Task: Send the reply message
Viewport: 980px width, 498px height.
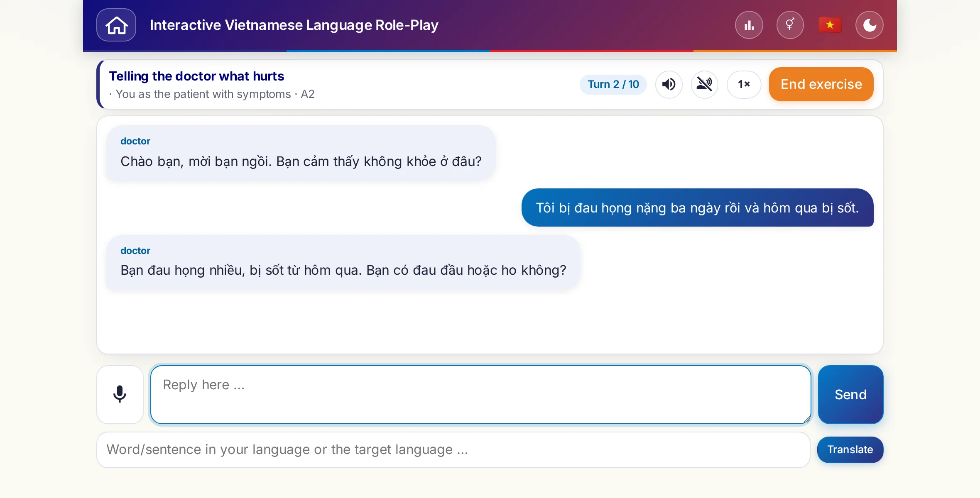Action: coord(850,394)
